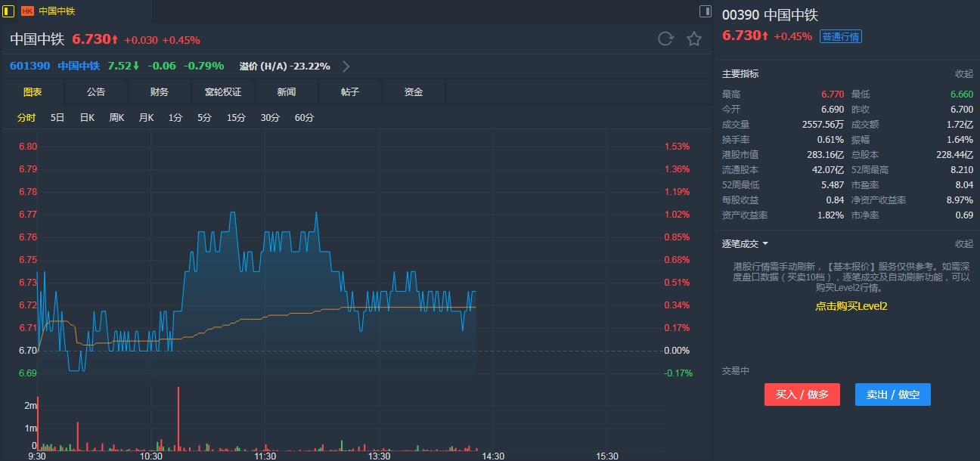Open the 逐笔成交 dropdown
980x461 pixels.
click(745, 244)
